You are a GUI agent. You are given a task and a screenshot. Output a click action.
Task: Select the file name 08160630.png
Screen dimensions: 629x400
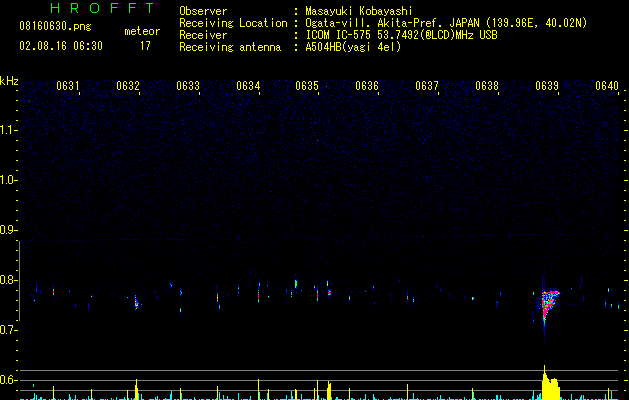pos(55,27)
